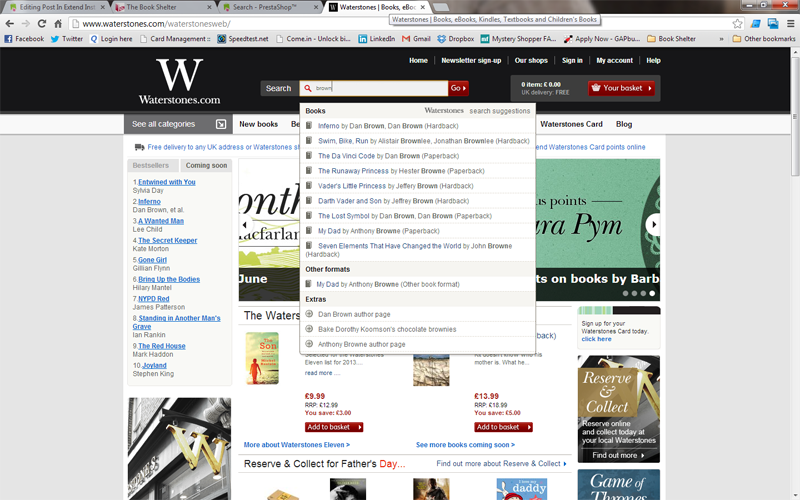The width and height of the screenshot is (800, 500).
Task: Click Find out more on Reserve & Collect
Action: (x=618, y=455)
